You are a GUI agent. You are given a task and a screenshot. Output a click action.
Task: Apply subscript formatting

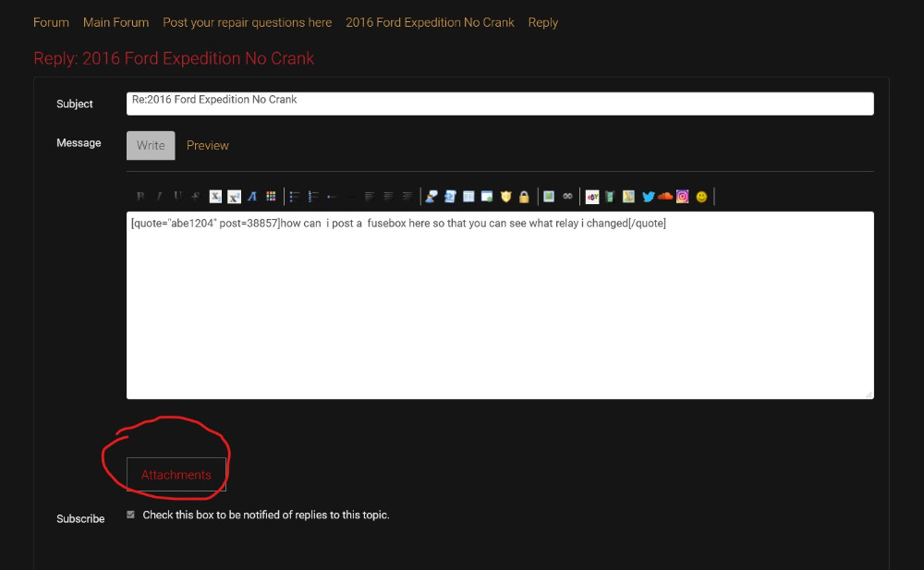215,196
